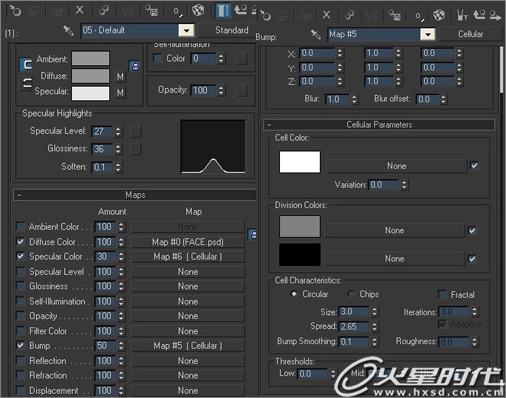Click Go to Parent icon in the 05 - Default panel toolbar
Image resolution: width=506 pixels, height=398 pixels.
pos(240,10)
